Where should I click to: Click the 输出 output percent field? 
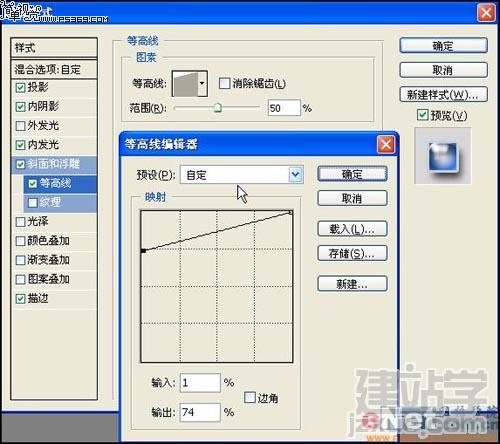click(200, 412)
